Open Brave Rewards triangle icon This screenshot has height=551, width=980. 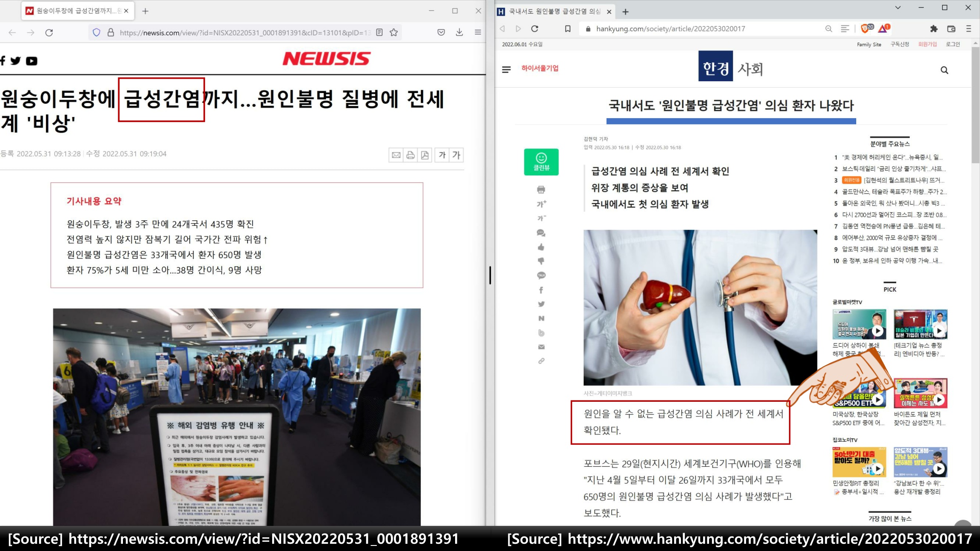pyautogui.click(x=884, y=28)
